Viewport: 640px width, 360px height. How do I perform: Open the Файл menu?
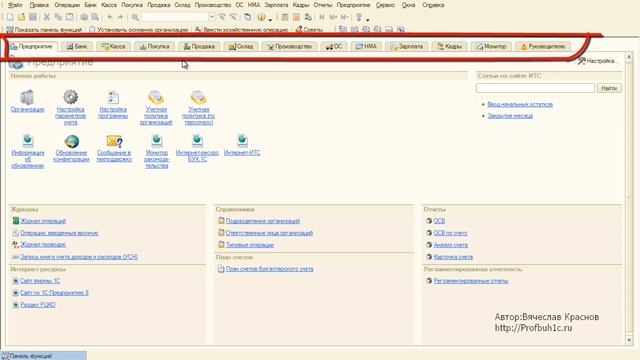click(15, 5)
